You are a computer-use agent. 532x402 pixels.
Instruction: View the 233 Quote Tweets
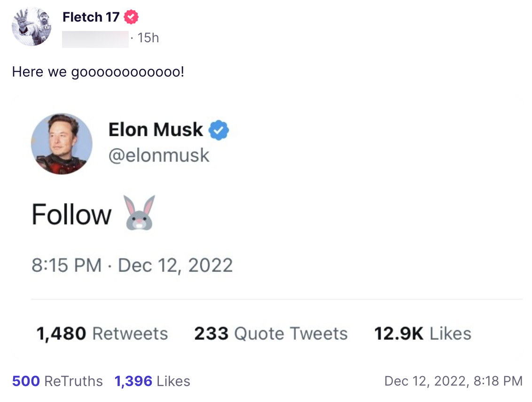coord(271,333)
